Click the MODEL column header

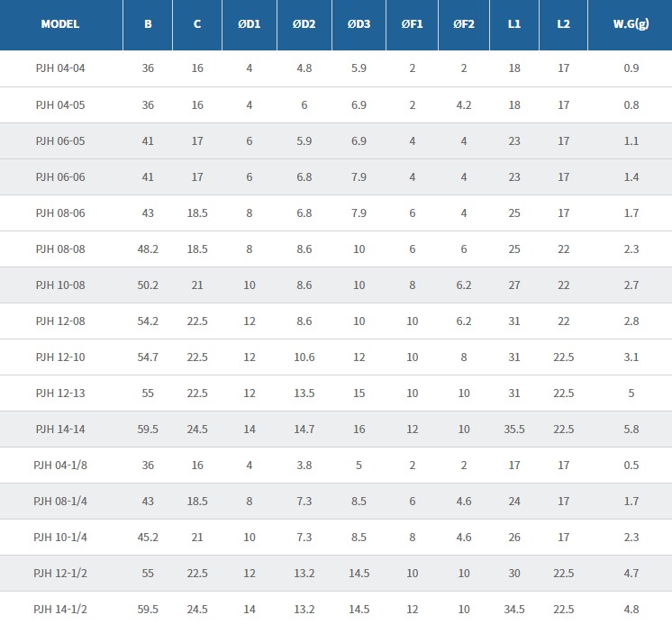coord(60,24)
